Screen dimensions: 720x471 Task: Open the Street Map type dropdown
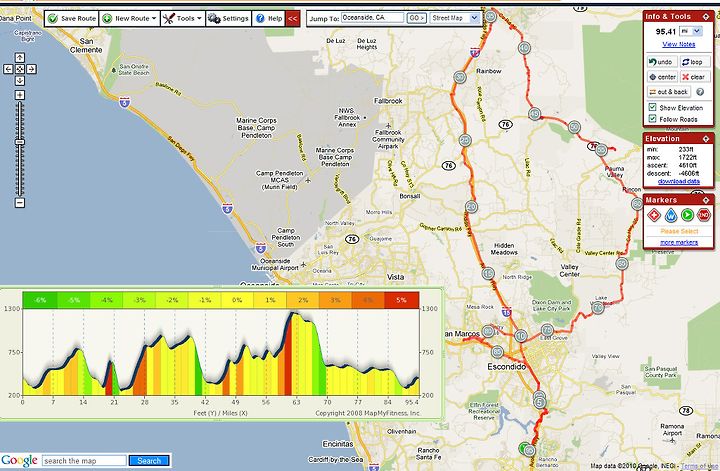(x=455, y=18)
